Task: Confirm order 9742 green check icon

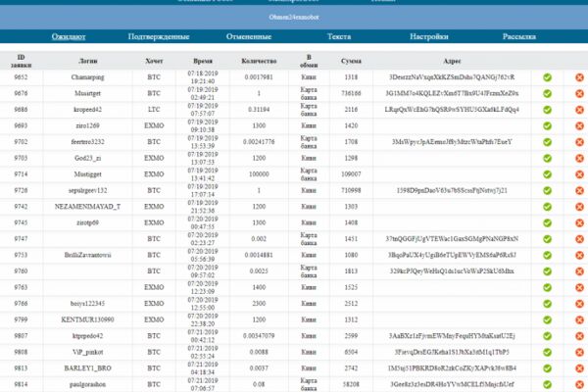Action: (548, 207)
